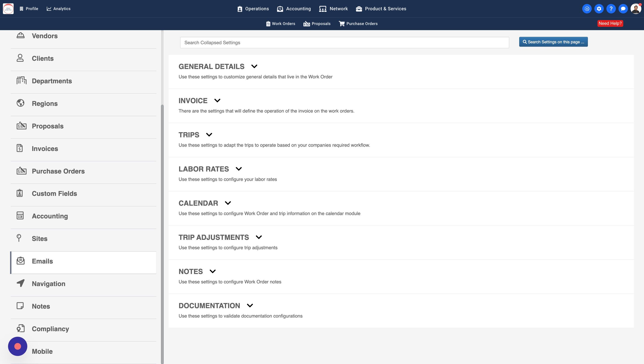Expand the General Details section chevron
The height and width of the screenshot is (364, 644).
pos(254,67)
